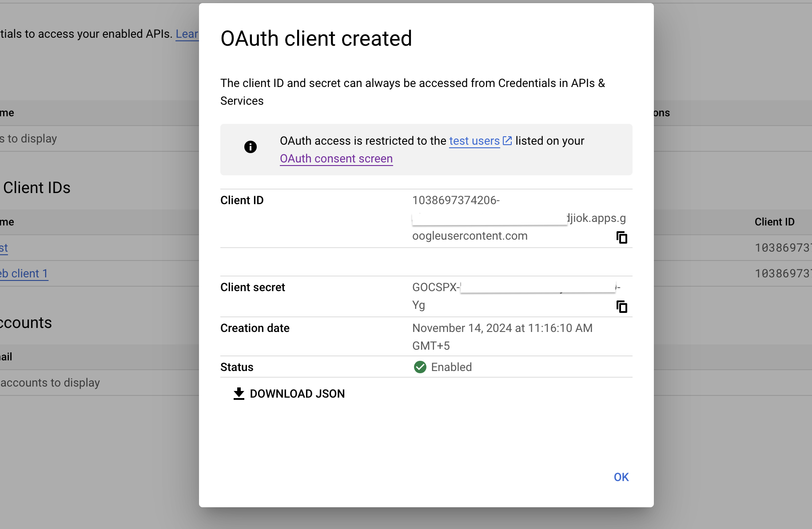Click the November 14, 2024 creation date
Viewport: 812px width, 529px height.
tap(502, 328)
